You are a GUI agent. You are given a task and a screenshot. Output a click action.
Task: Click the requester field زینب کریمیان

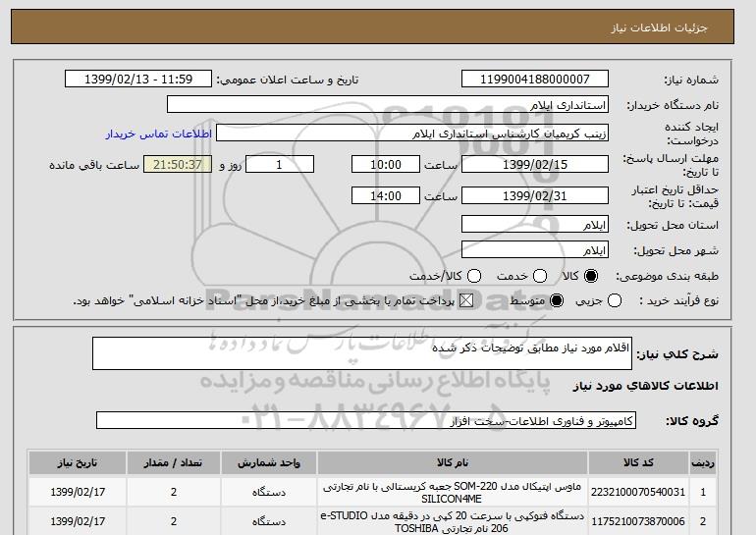coord(412,134)
